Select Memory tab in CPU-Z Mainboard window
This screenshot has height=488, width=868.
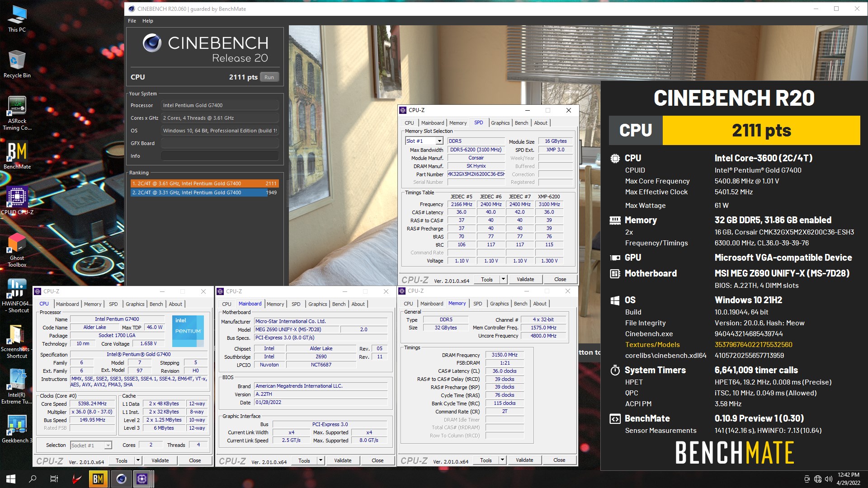coord(275,304)
